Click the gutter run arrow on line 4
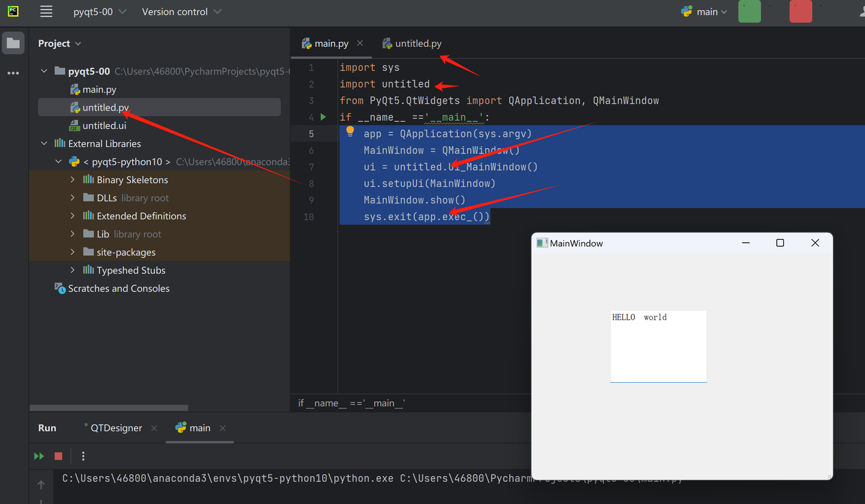Screen dimensions: 865x504 pyautogui.click(x=323, y=117)
